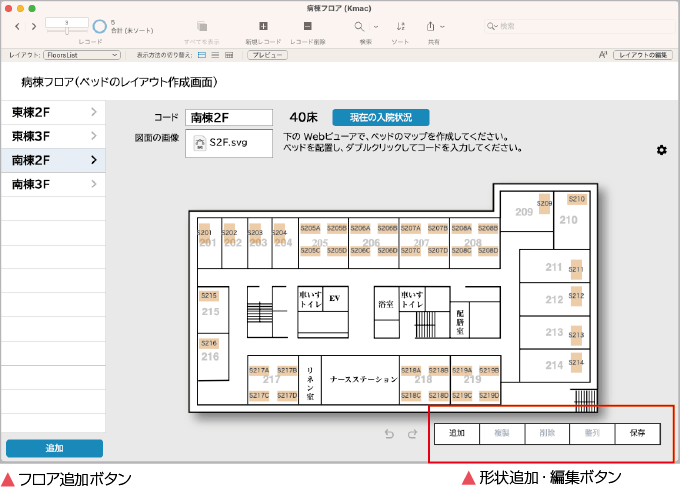The width and height of the screenshot is (680, 497).
Task: Select bed marker S208D on map
Action: pyautogui.click(x=488, y=251)
